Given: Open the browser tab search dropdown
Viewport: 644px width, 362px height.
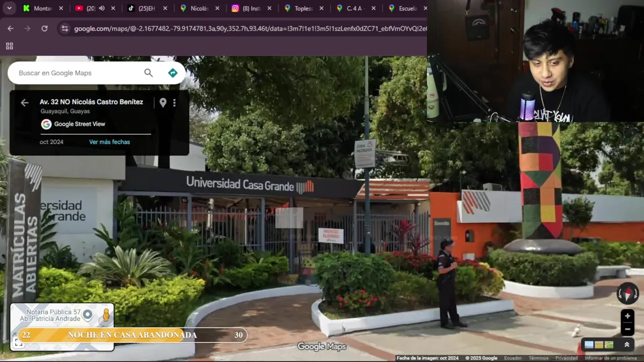Looking at the screenshot, I should click(x=9, y=8).
